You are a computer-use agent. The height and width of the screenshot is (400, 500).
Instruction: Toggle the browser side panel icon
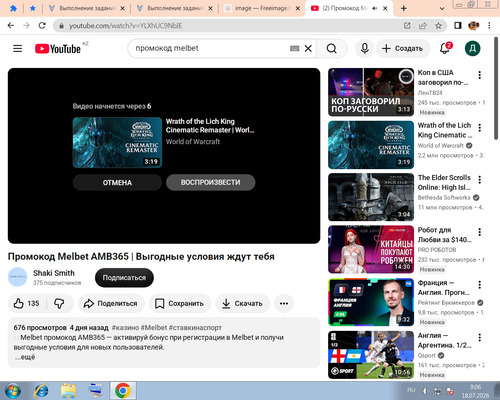click(x=458, y=26)
